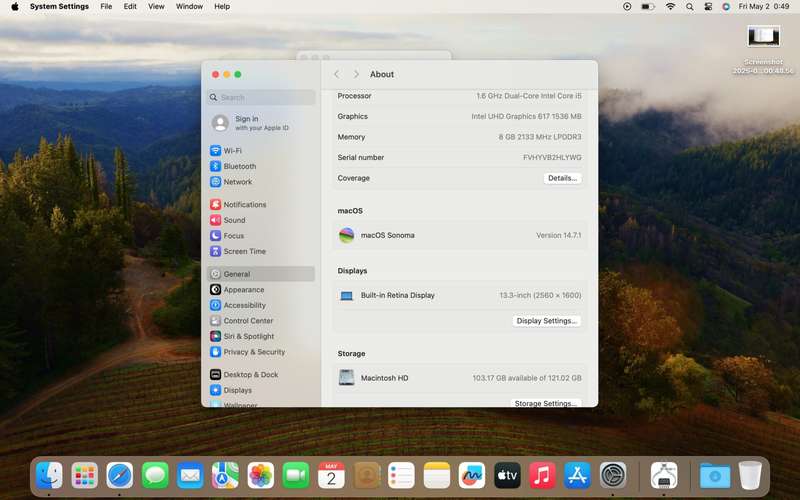Open Launchpad from the Dock
The height and width of the screenshot is (500, 800).
point(85,476)
